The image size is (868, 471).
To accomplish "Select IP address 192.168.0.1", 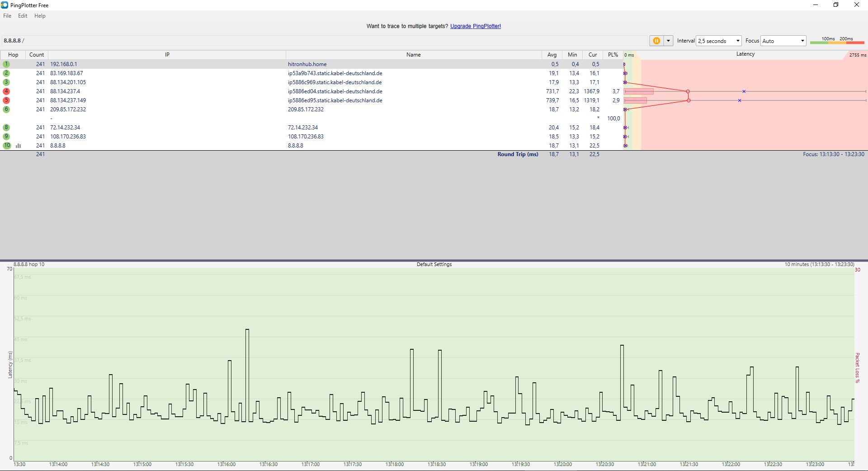I will coord(64,64).
